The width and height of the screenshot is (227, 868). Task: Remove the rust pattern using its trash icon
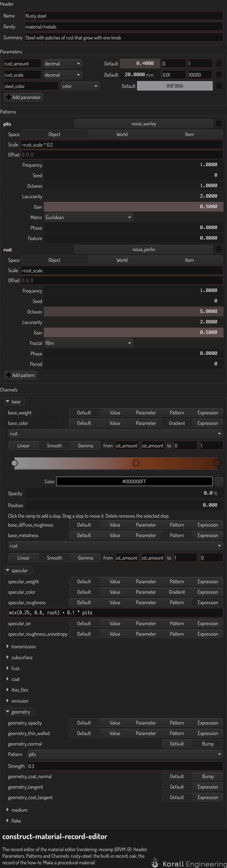coord(219,249)
